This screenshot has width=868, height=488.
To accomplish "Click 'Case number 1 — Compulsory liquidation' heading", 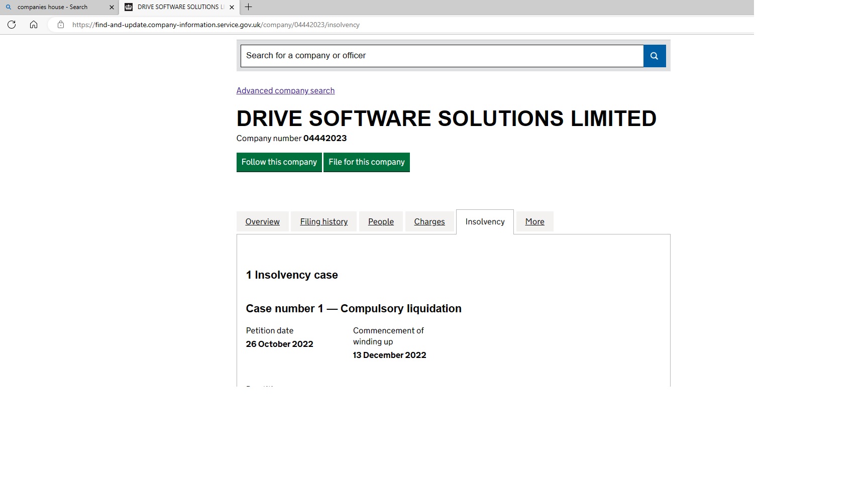I will (x=354, y=309).
